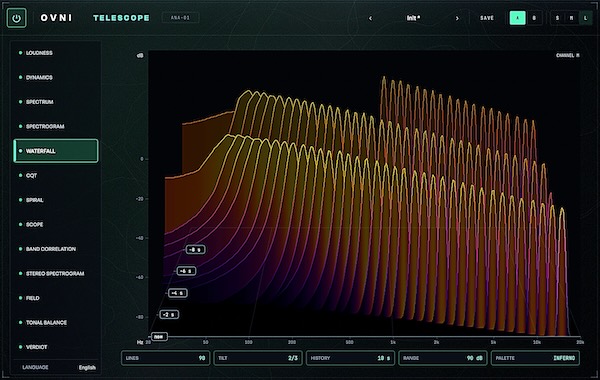Open the Range 90 dB parameter
This screenshot has height=380, width=600.
[x=443, y=358]
